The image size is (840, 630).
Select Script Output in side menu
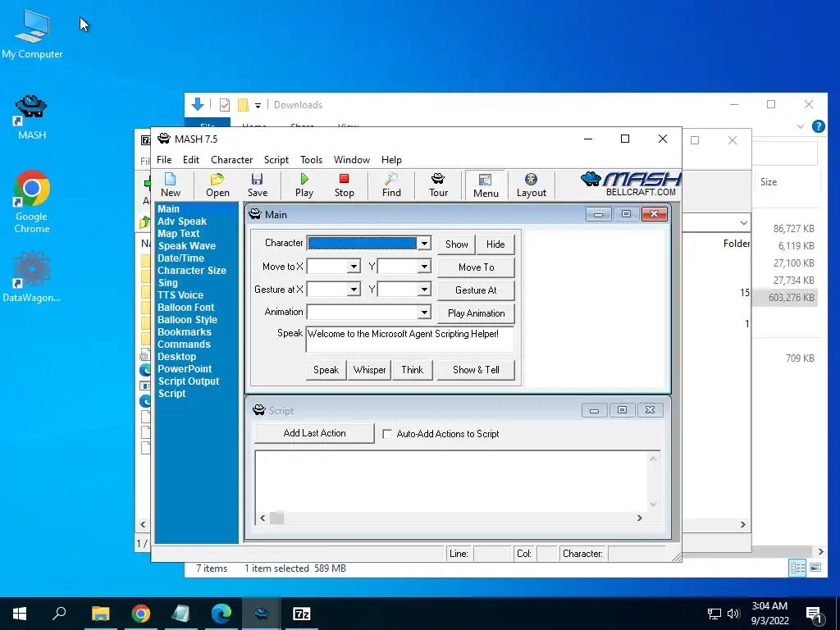coord(188,381)
